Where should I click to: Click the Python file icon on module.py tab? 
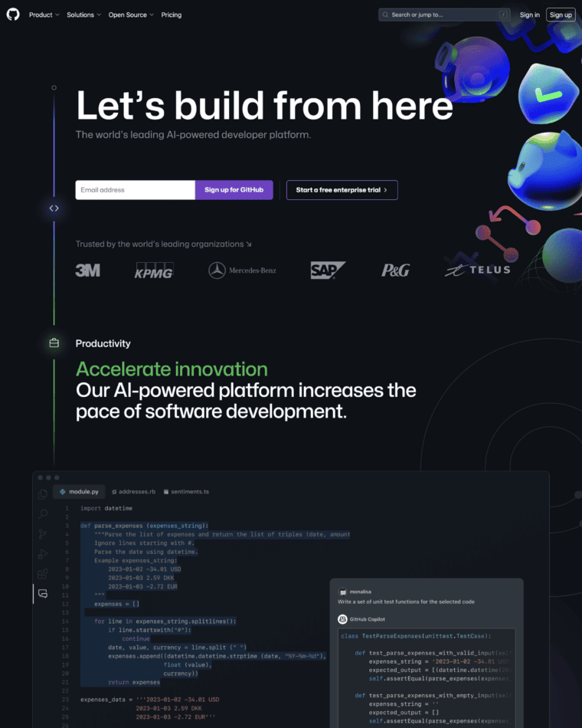[63, 492]
